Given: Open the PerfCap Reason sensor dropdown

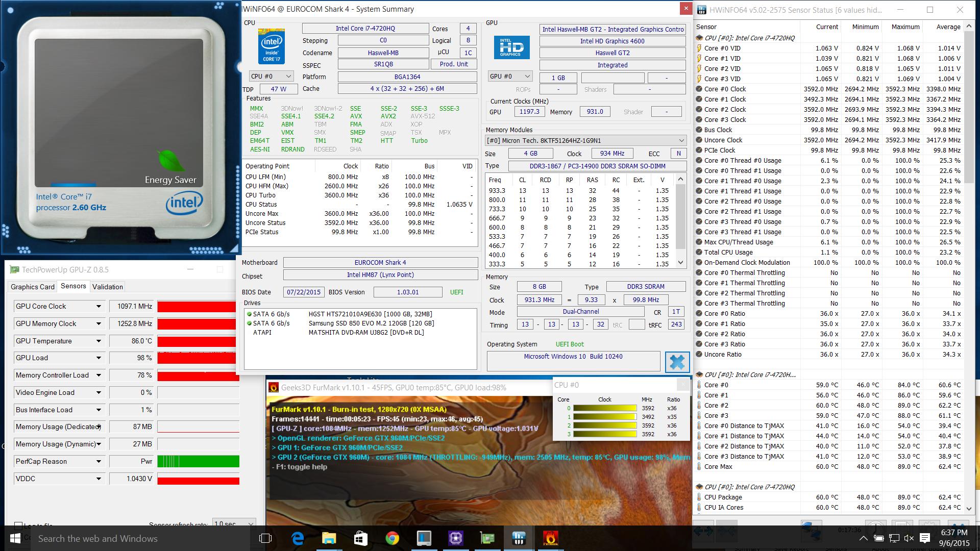Looking at the screenshot, I should coord(99,462).
